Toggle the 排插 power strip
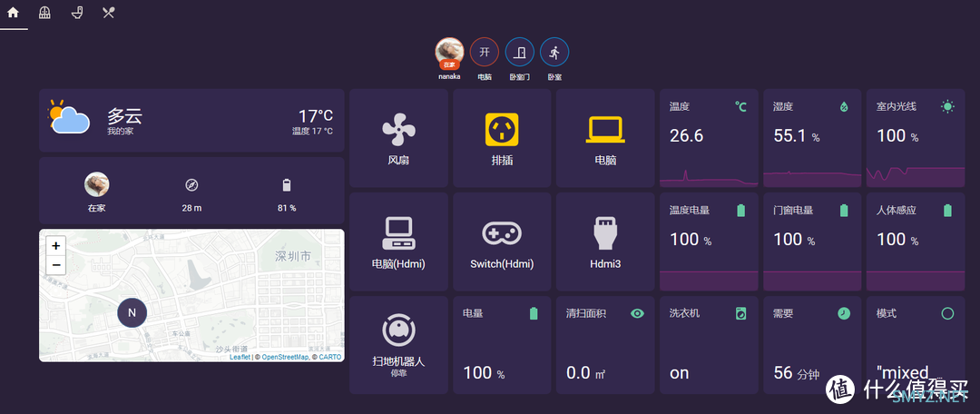The image size is (980, 414). (502, 138)
